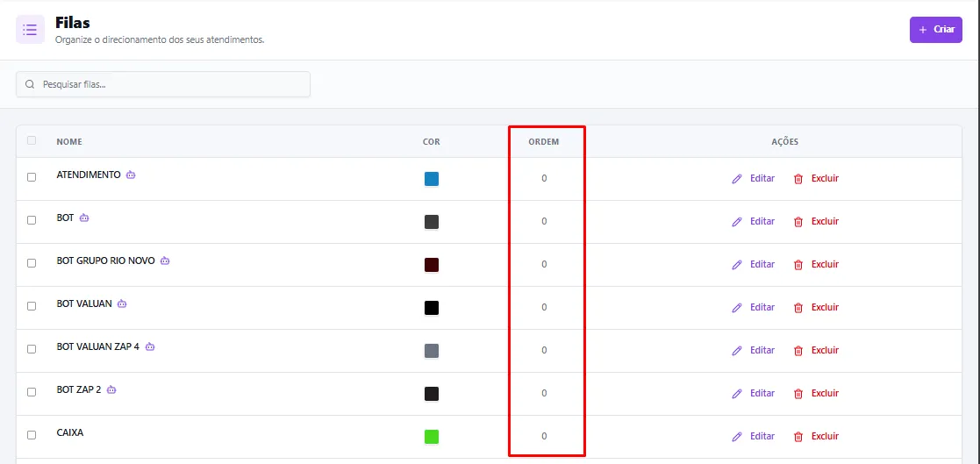
Task: Click Excluir for the BOT GRUPO RIO NOVO queue
Action: pos(825,264)
